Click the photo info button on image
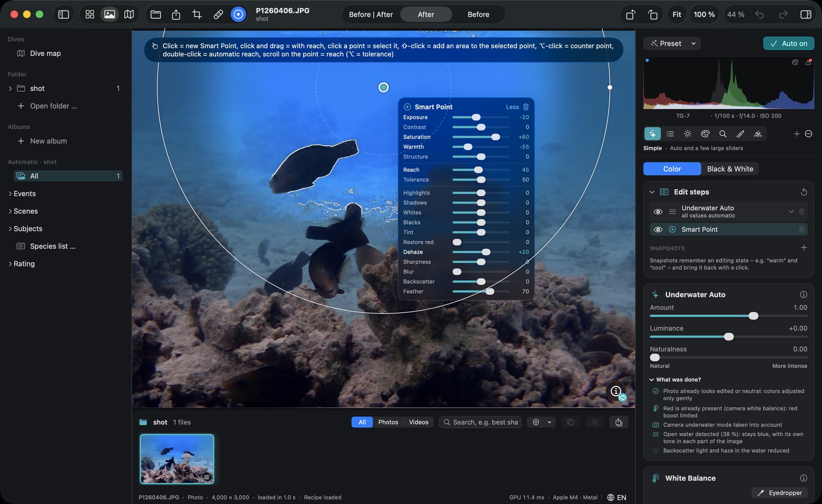The image size is (822, 504). pyautogui.click(x=616, y=391)
